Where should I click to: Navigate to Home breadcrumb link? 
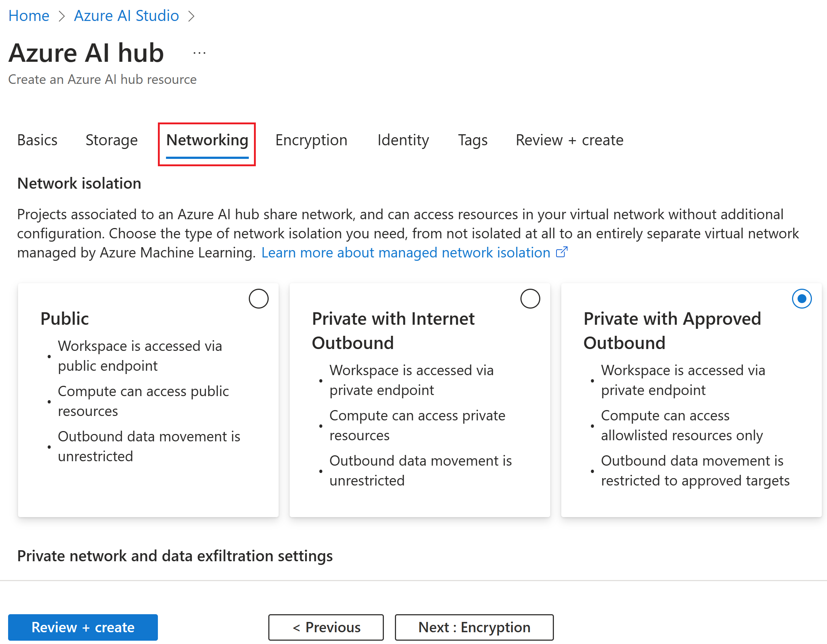(x=29, y=16)
